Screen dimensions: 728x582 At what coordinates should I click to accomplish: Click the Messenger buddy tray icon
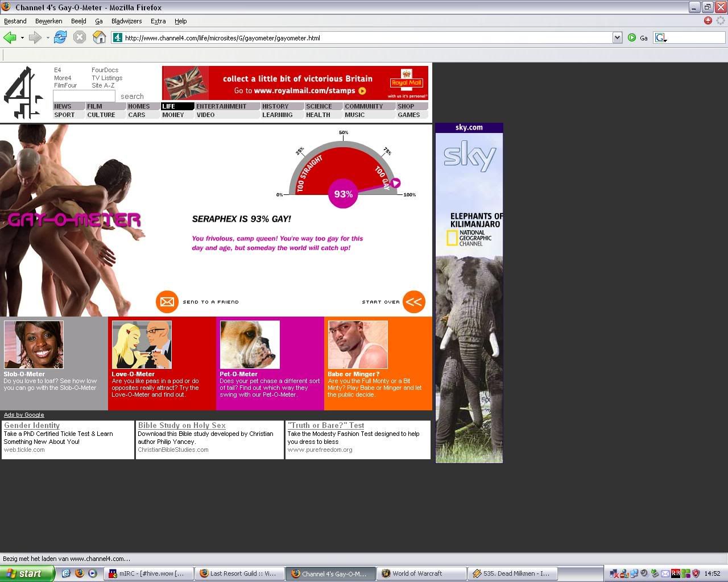(624, 573)
